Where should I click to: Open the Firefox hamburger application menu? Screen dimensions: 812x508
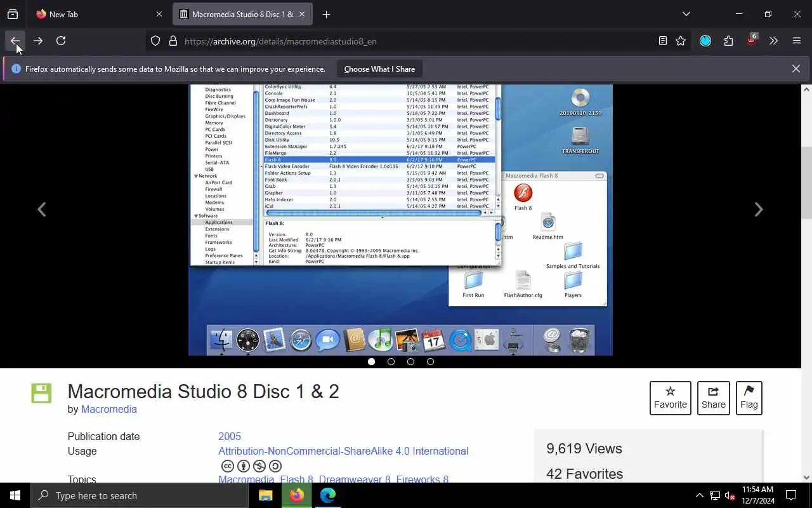797,41
